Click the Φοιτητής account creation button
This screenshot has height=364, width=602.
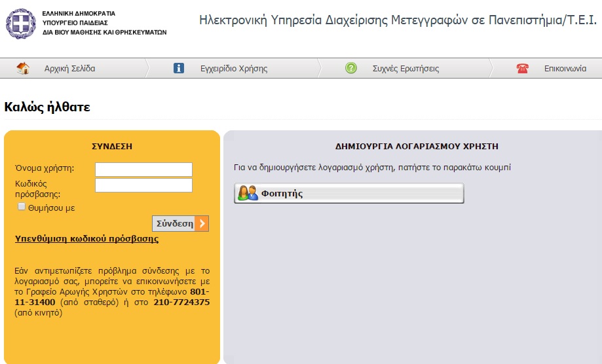pos(348,193)
